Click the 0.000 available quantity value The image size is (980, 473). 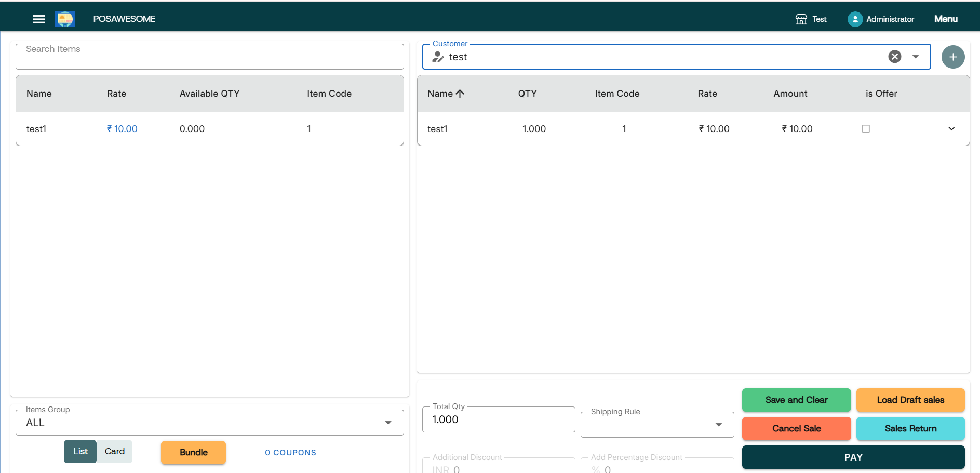pyautogui.click(x=192, y=129)
